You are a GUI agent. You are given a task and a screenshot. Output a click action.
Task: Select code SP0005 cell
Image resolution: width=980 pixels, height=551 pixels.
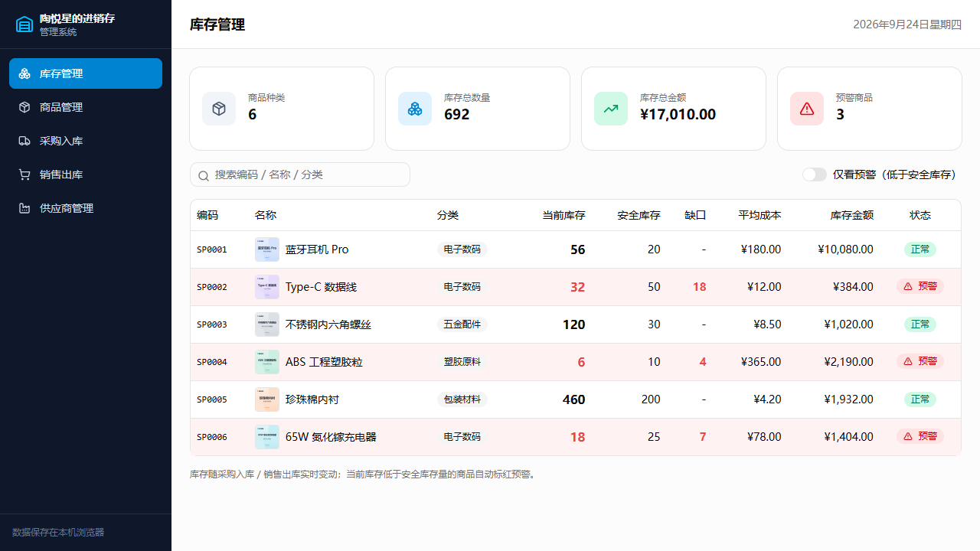pos(212,399)
